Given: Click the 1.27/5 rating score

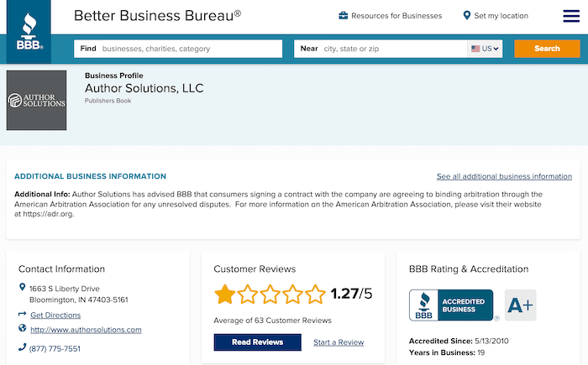Looking at the screenshot, I should point(351,294).
